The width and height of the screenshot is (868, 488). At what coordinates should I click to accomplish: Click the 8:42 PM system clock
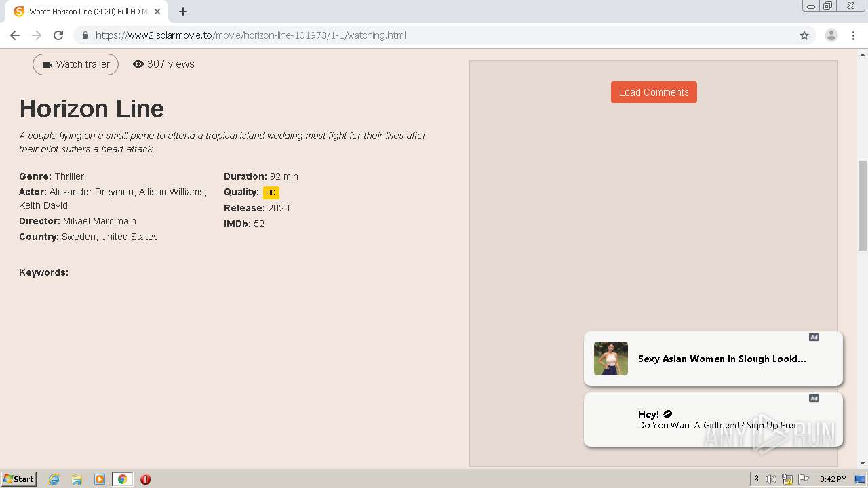(x=833, y=479)
